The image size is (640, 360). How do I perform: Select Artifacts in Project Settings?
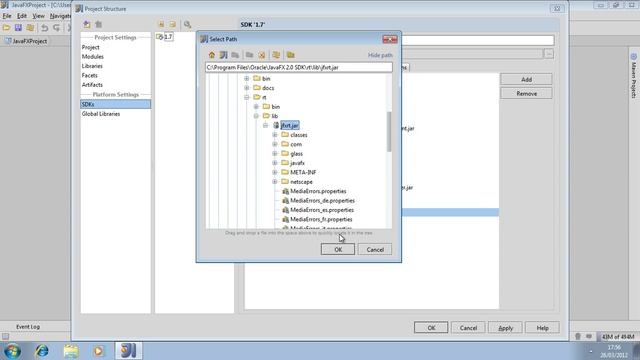[92, 85]
